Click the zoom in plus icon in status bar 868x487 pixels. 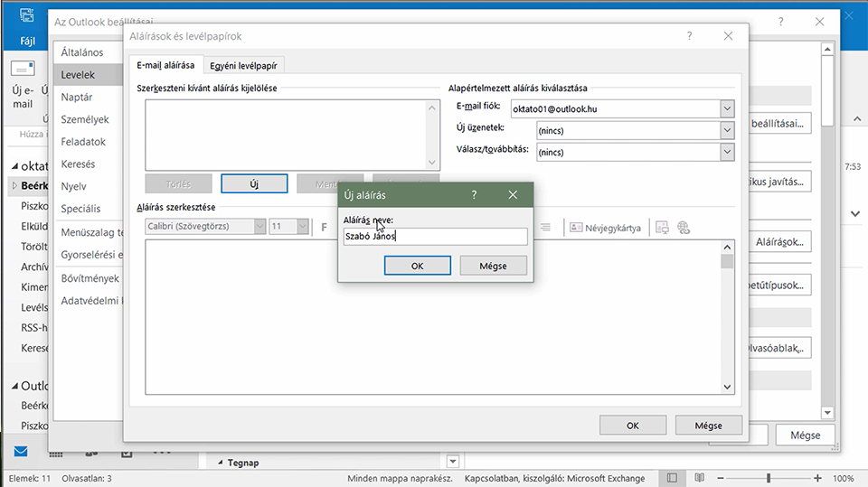(817, 478)
